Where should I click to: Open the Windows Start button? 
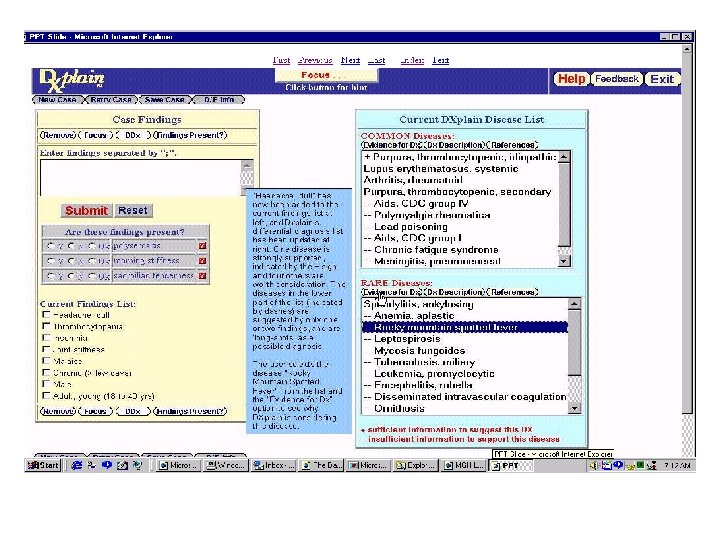[43, 465]
